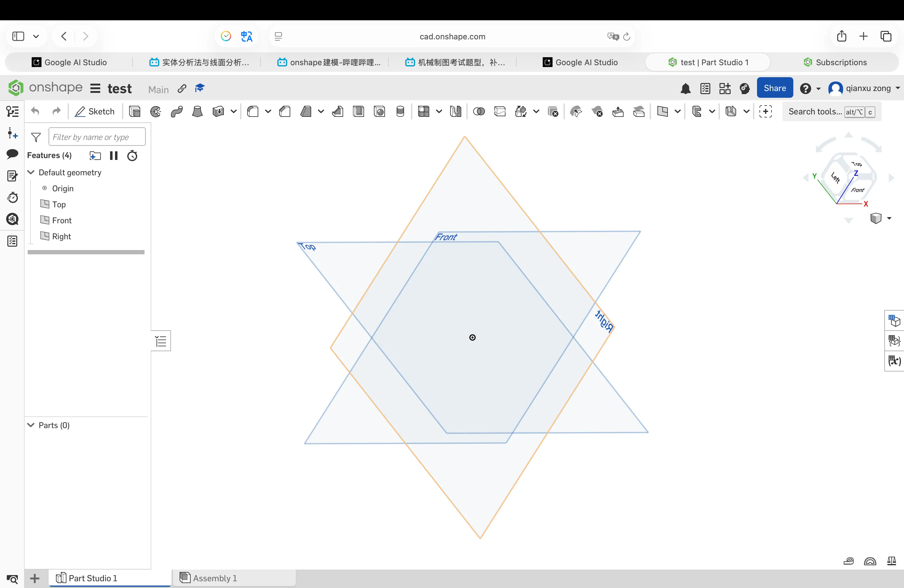Screen dimensions: 904x588
Task: Select the Revolve tool icon
Action: 156,111
